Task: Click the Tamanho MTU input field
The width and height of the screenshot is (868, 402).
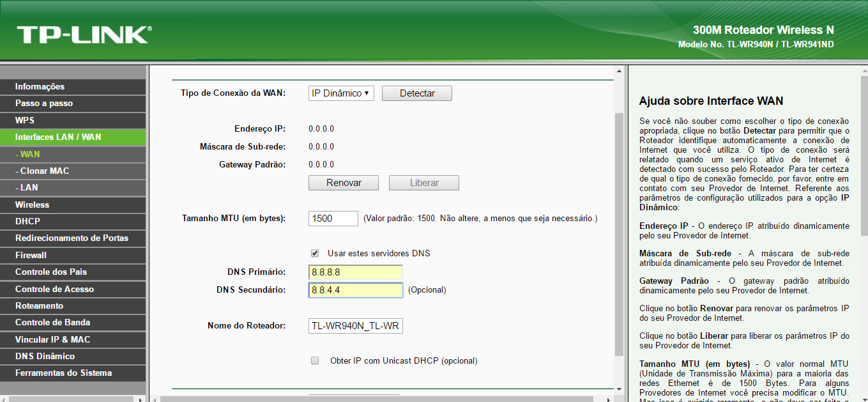Action: [x=333, y=218]
